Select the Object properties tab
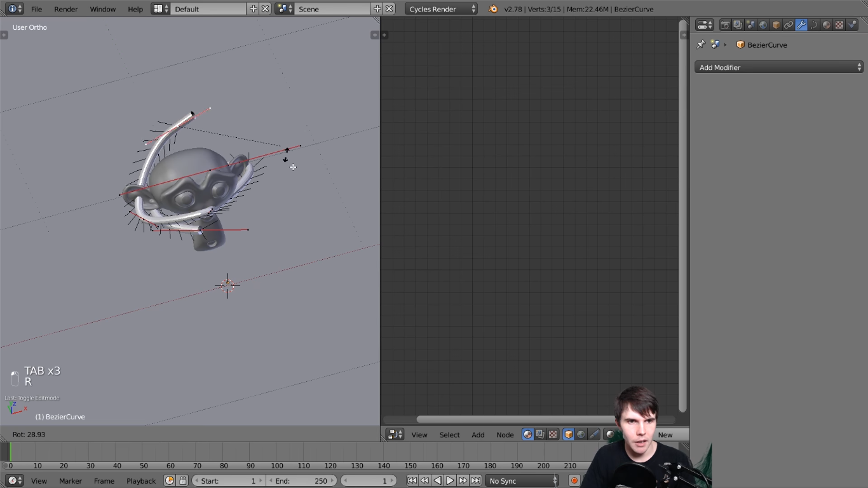Screen dimensions: 868x488 tap(776, 24)
